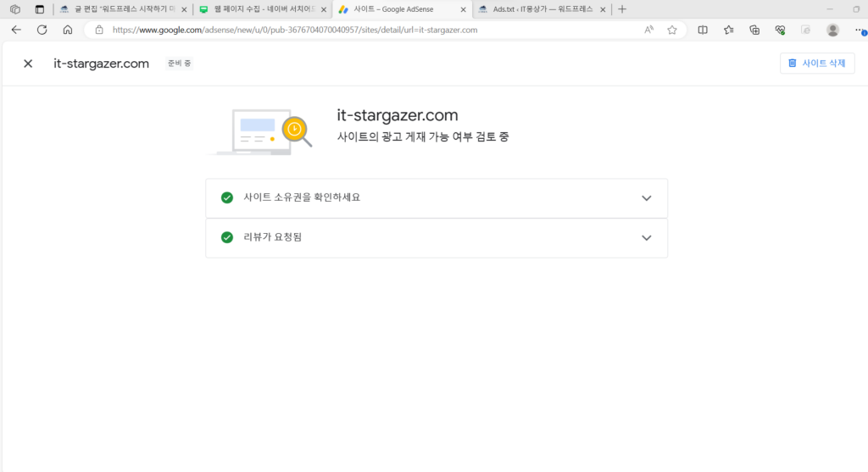The height and width of the screenshot is (472, 868).
Task: Expand the 사이트 소유권을 확인하세요 chevron
Action: [x=646, y=198]
